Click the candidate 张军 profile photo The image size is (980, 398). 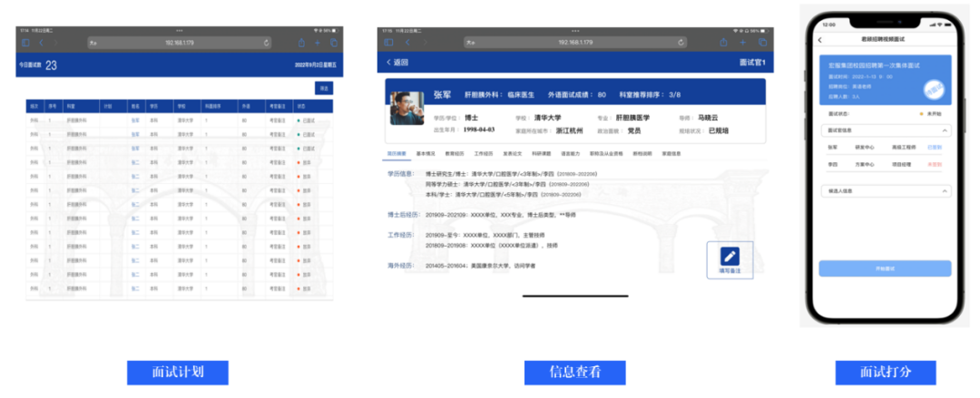pyautogui.click(x=407, y=109)
